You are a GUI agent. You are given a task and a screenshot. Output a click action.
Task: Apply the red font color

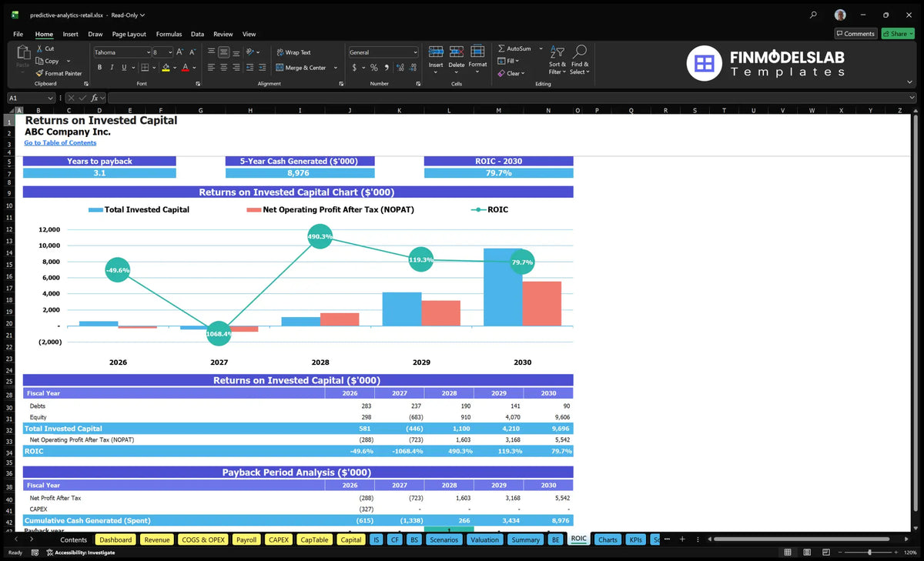tap(186, 68)
